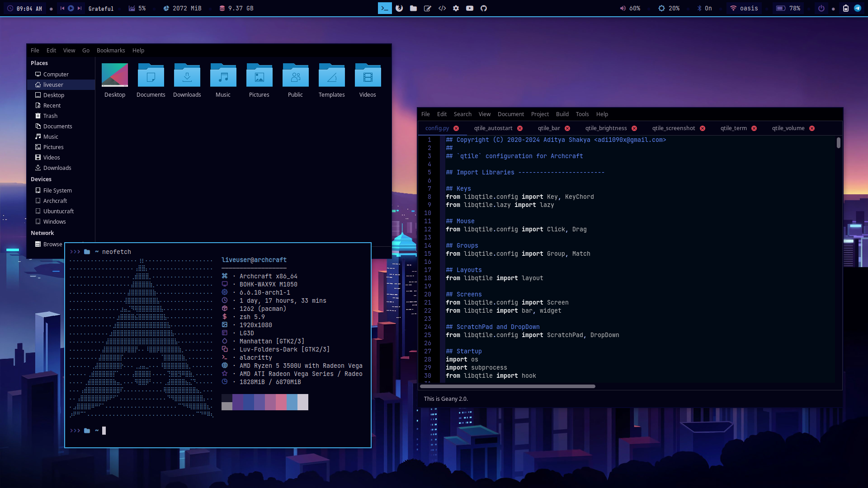Close the config.py tab

click(456, 128)
